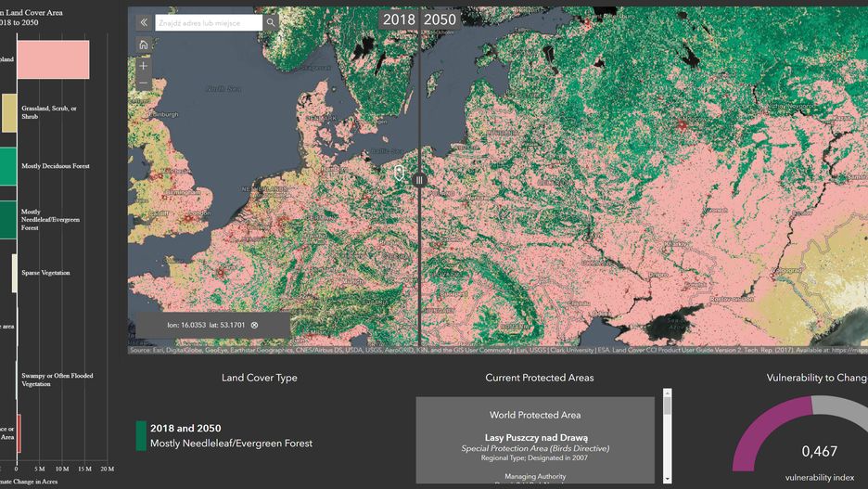
Task: Click the '2018 and 2050' heading
Action: 185,428
